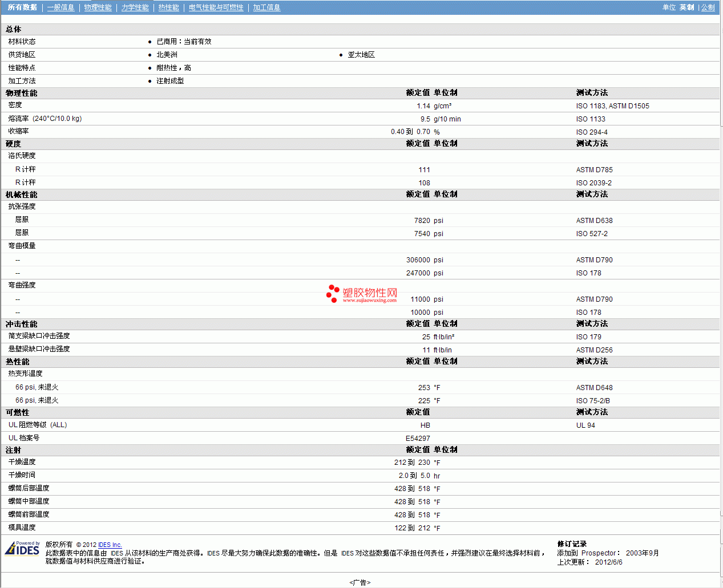Click the 物理性能 section header
723x588 pixels.
(x=22, y=93)
